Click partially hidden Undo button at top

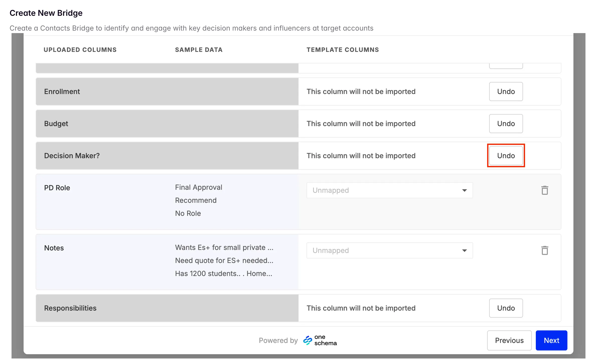pos(506,66)
